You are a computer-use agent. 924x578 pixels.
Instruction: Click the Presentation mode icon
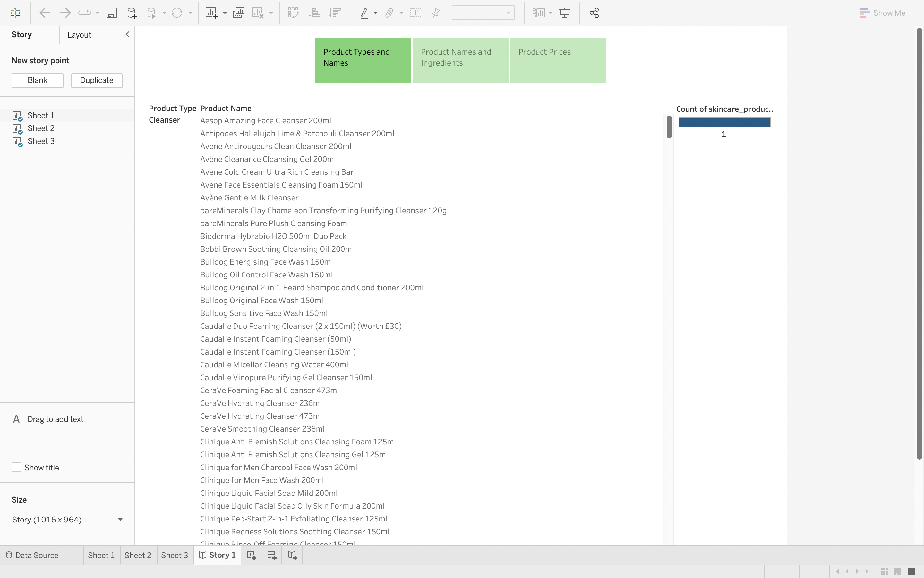click(565, 13)
